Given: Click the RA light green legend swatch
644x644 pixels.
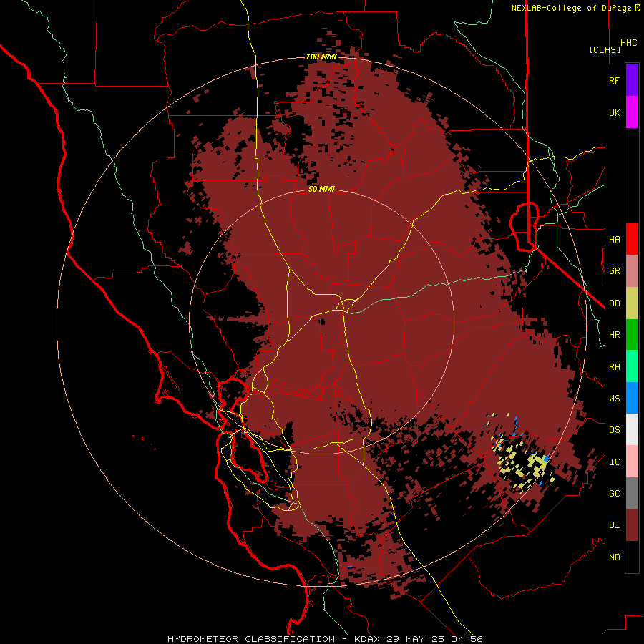Looking at the screenshot, I should tap(632, 366).
